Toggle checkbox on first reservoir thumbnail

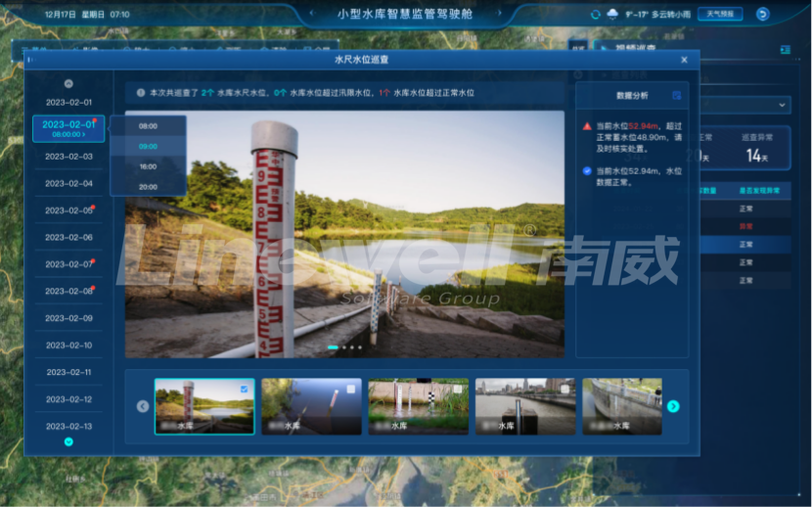(x=245, y=389)
